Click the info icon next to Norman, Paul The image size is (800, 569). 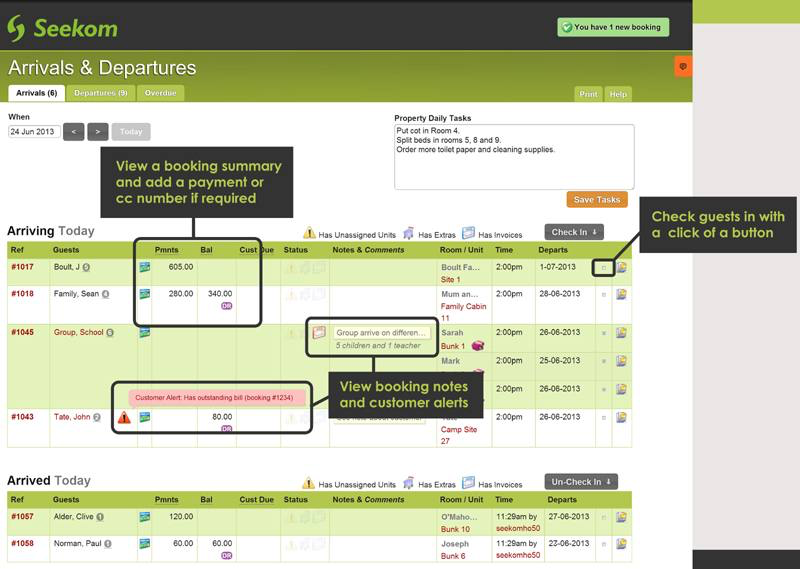pos(108,544)
